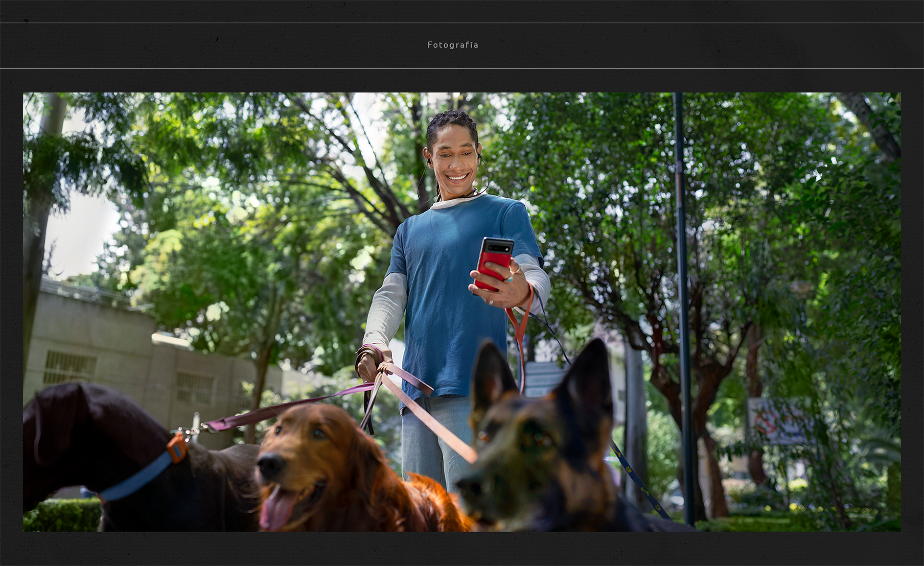Click the black dog on the left
Image resolution: width=924 pixels, height=566 pixels.
pos(87,433)
